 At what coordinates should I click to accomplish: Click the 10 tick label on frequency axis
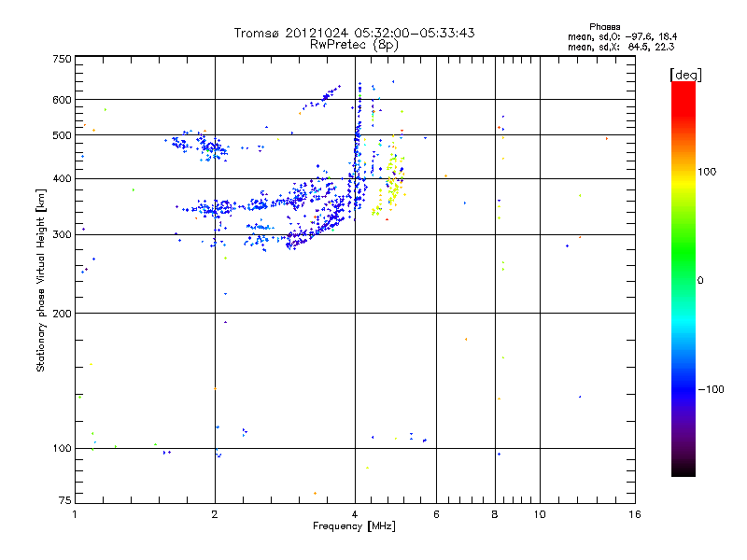coord(540,514)
